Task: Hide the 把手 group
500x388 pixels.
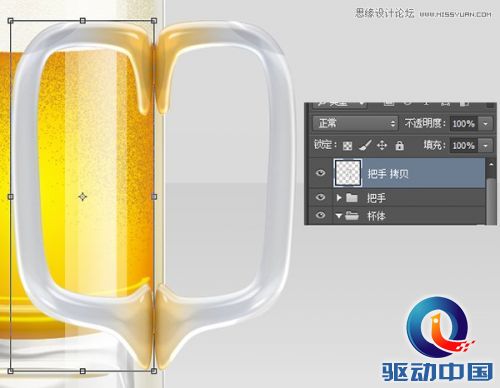Action: tap(320, 197)
